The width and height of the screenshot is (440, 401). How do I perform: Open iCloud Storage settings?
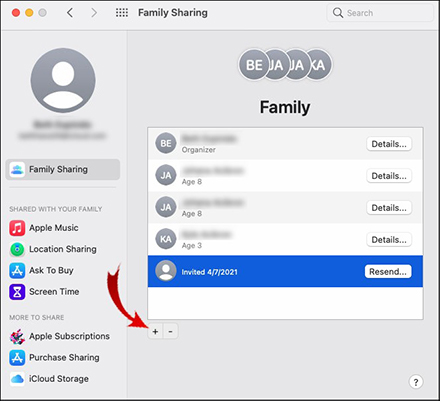point(49,379)
